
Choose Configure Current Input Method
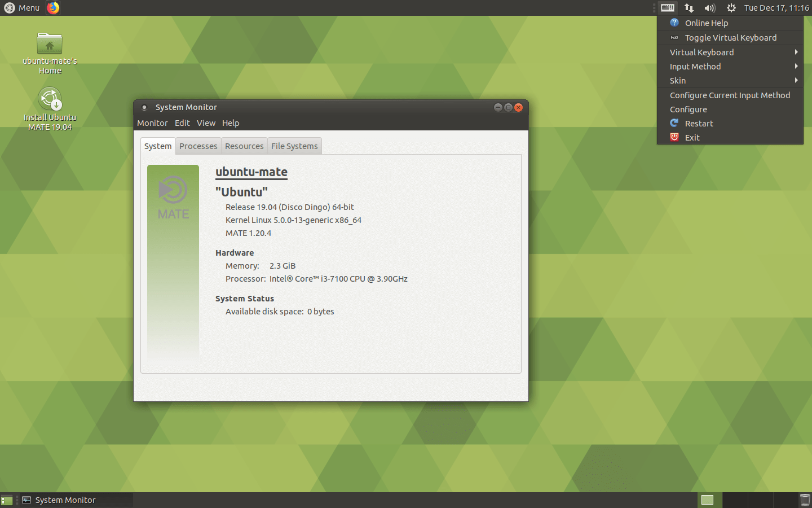730,95
